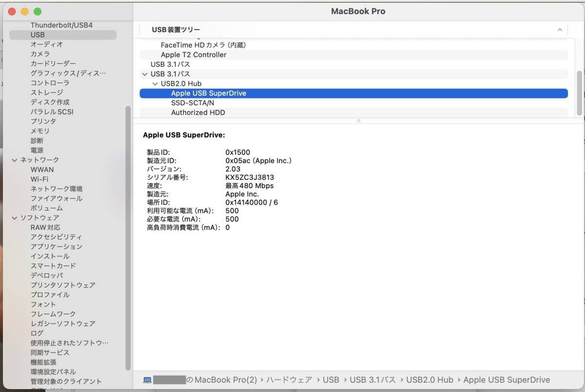Select パラレルSCSI in the sidebar
This screenshot has width=585, height=392.
tap(52, 112)
